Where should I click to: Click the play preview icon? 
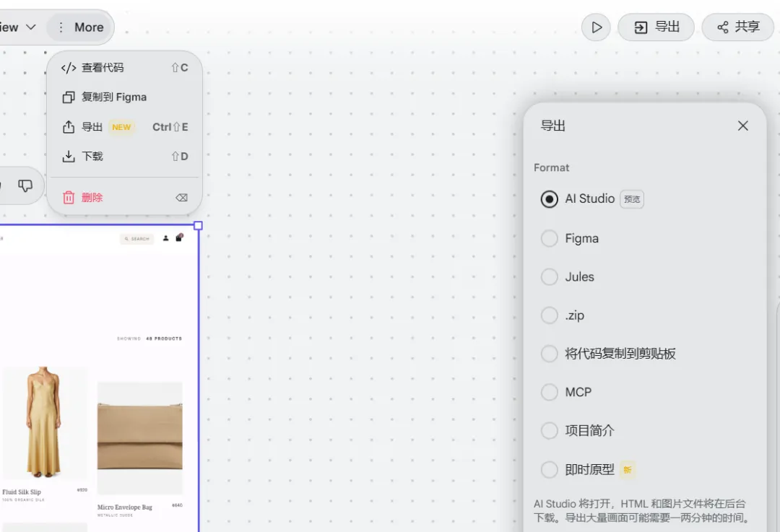point(595,27)
